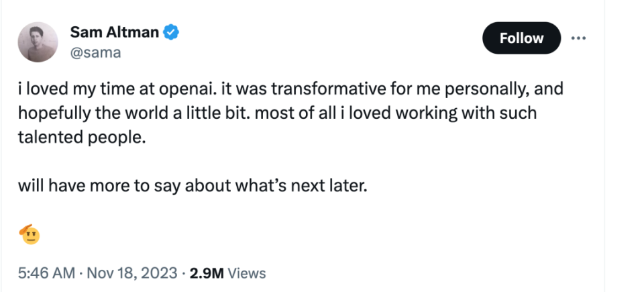
Task: Click the Views label
Action: tap(247, 273)
